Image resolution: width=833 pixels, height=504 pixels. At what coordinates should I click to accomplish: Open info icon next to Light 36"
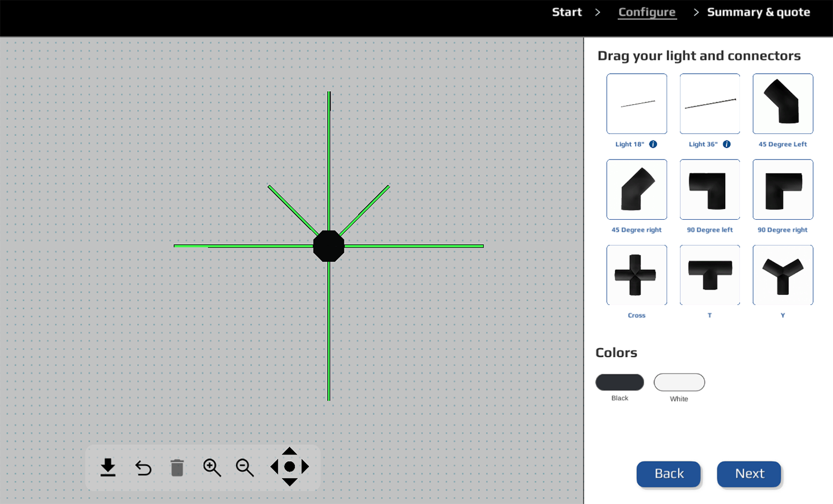coord(726,144)
